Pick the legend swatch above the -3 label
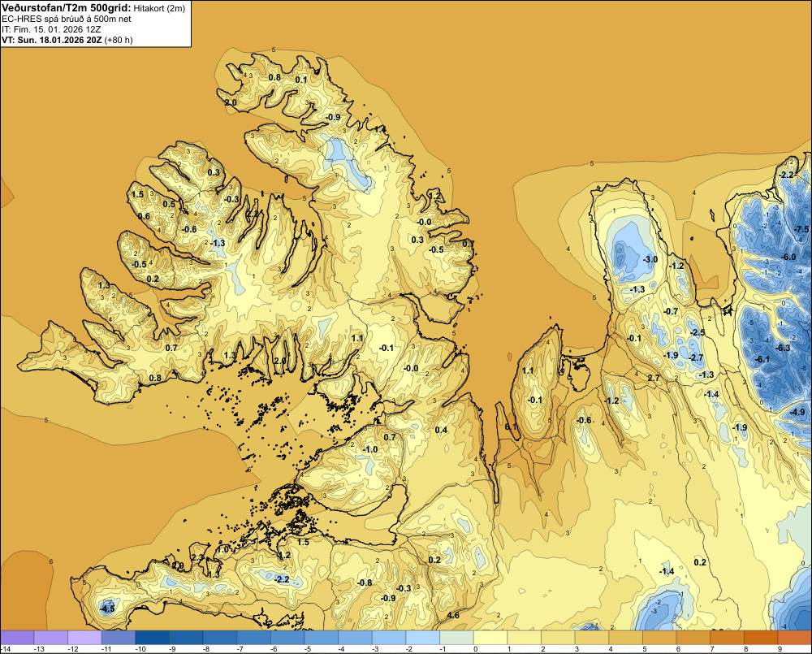812x654 pixels. click(390, 637)
